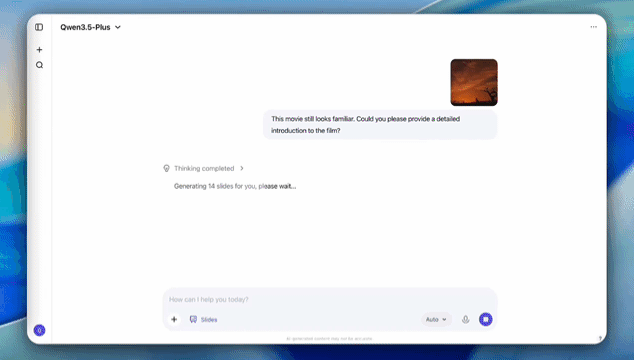Click 'Generating 14 slides for you' status text

pos(235,186)
